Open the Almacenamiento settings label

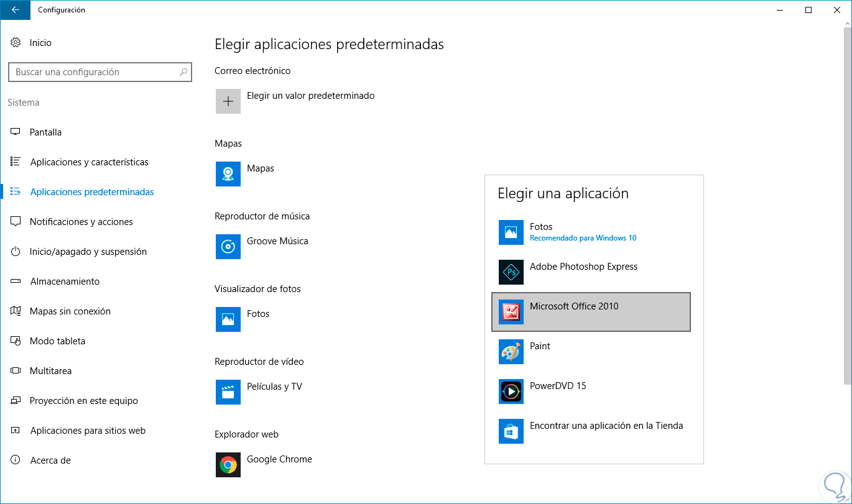point(65,282)
